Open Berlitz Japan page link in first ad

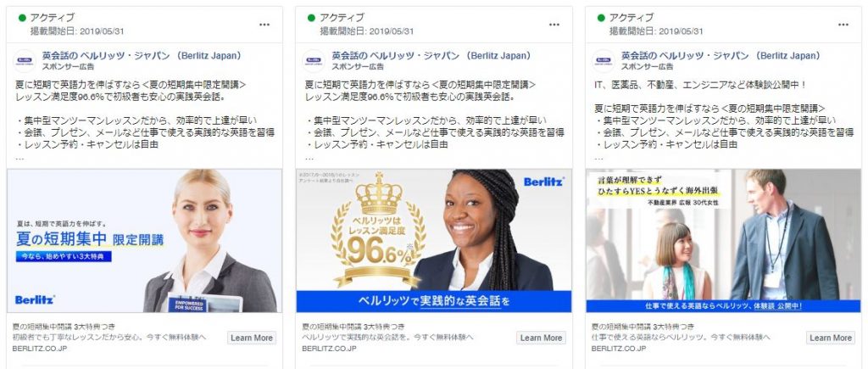(142, 56)
